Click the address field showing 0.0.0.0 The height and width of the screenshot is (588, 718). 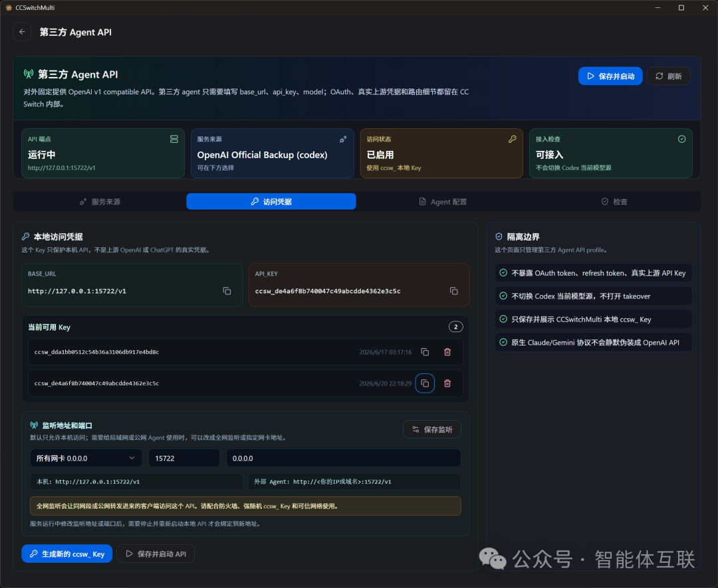(344, 458)
